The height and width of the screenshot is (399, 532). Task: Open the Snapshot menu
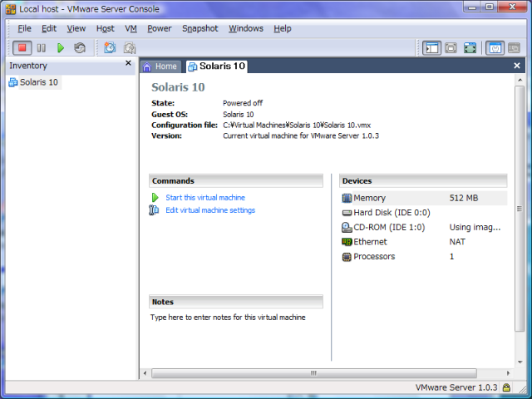click(199, 28)
